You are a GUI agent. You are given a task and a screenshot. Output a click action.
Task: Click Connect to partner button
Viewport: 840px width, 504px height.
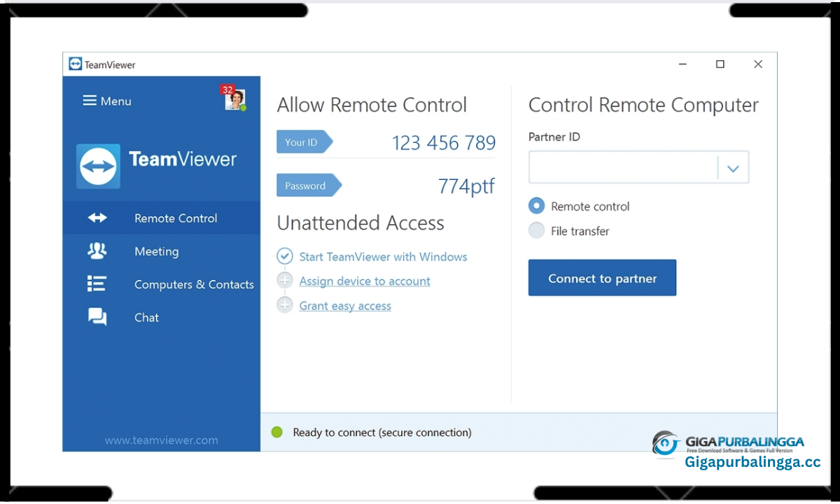pyautogui.click(x=602, y=278)
